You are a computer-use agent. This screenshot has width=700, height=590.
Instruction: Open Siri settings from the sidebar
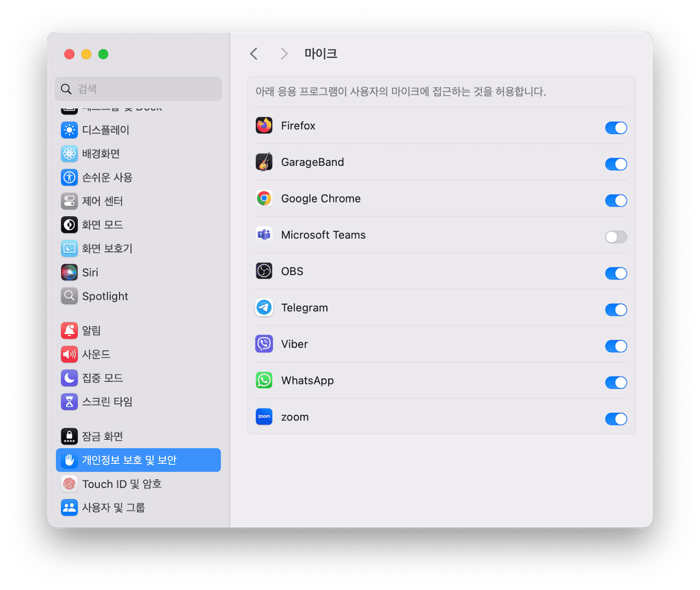point(90,272)
